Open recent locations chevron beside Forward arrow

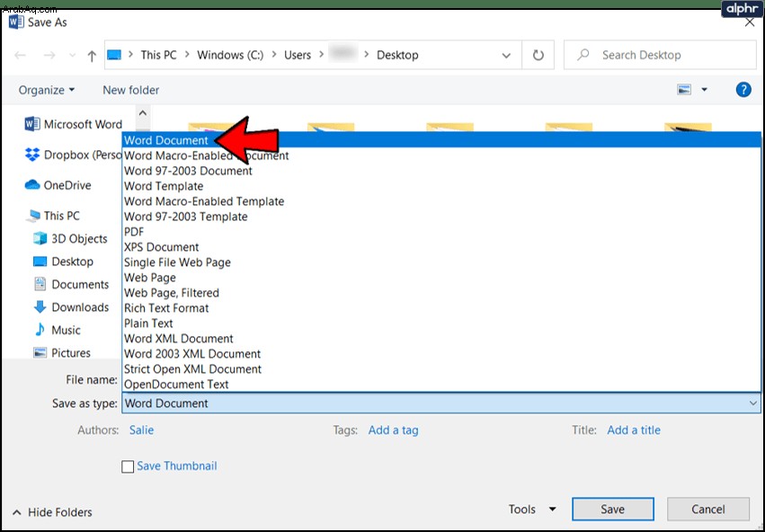click(72, 55)
